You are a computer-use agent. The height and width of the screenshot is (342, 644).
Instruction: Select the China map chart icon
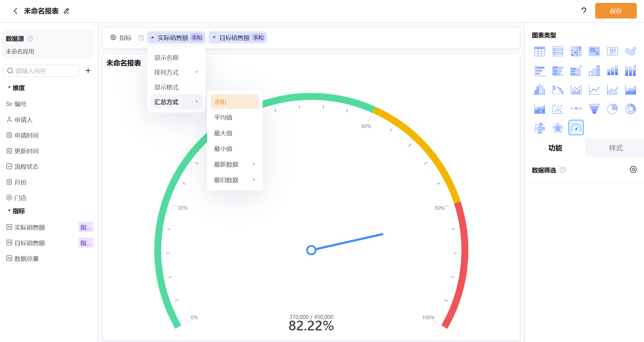click(630, 51)
